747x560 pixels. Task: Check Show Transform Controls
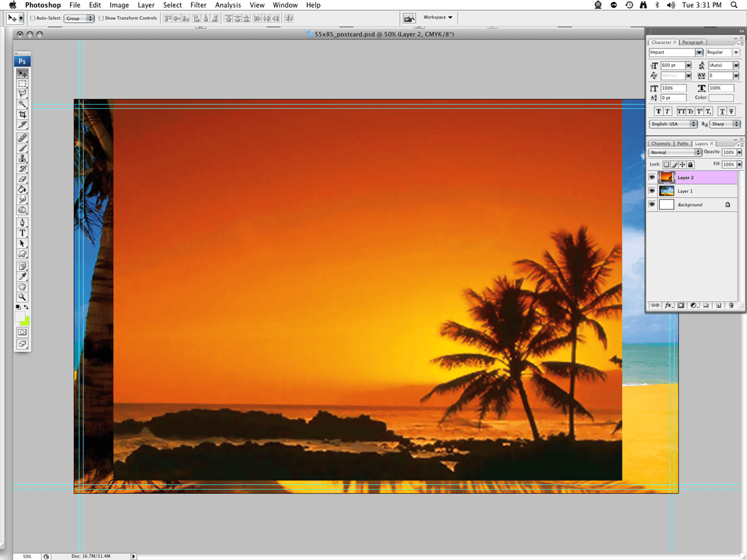(101, 18)
